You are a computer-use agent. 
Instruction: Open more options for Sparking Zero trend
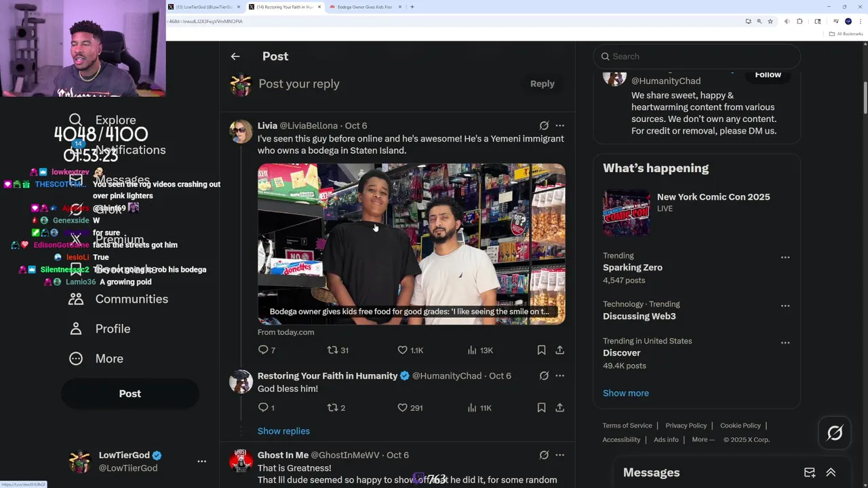(x=785, y=258)
